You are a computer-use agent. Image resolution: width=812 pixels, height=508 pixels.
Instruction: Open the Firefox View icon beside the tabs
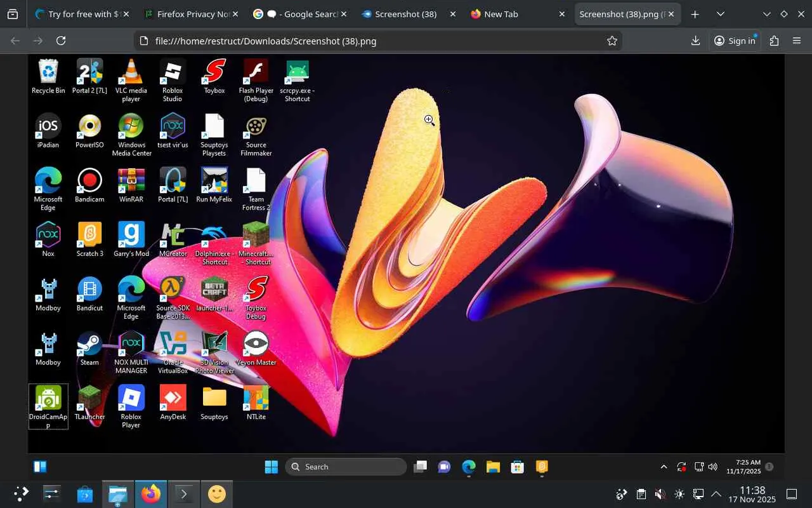[13, 14]
